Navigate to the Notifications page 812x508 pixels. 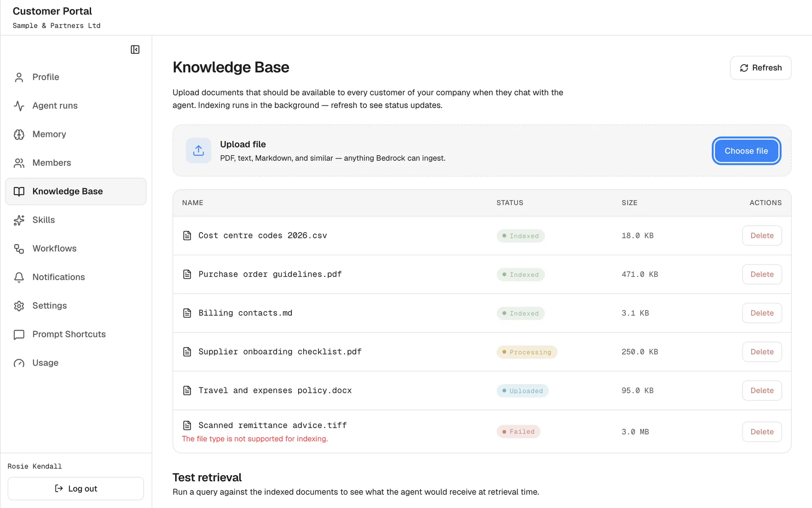pos(76,277)
